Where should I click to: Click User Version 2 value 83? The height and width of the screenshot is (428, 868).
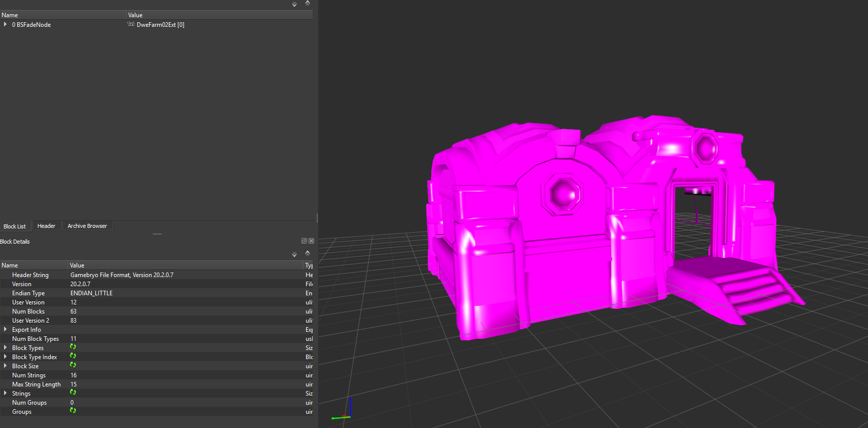pos(73,321)
